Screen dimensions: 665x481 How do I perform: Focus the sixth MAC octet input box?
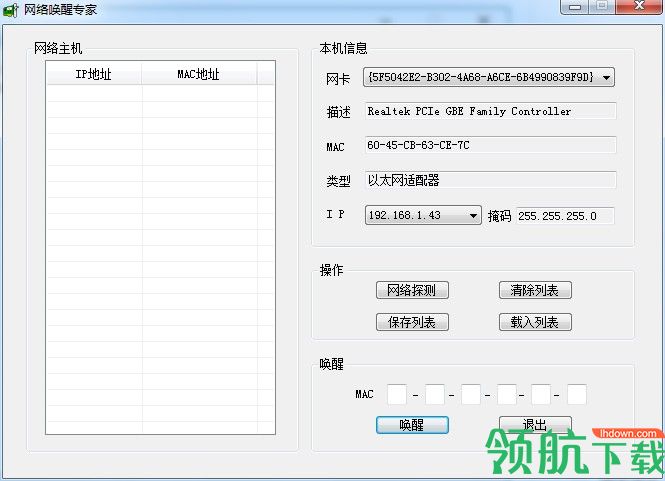(577, 394)
